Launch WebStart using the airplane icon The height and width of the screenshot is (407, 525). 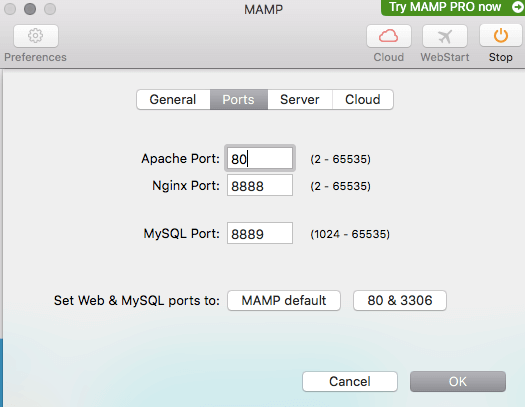445,36
